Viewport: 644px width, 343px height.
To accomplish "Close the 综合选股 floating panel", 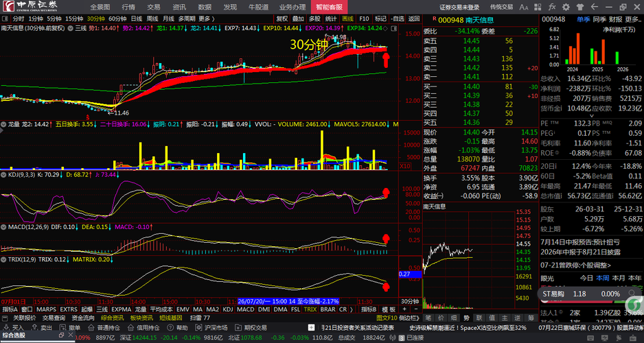I will point(70,335).
